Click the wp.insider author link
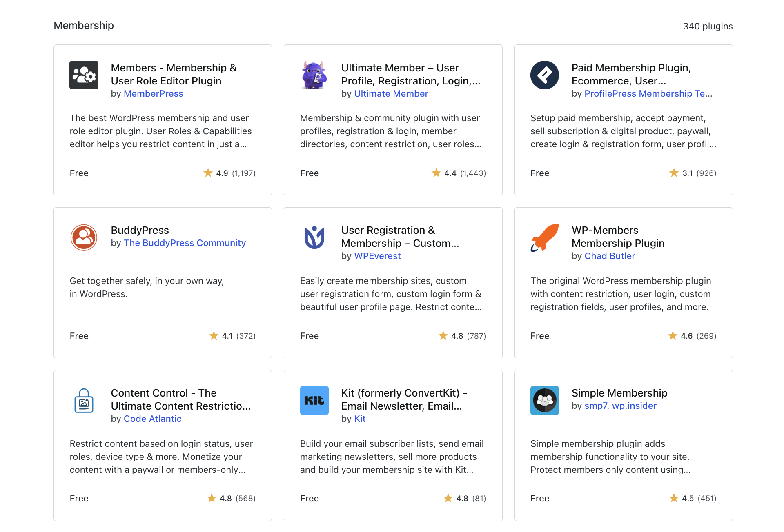The width and height of the screenshot is (784, 532). (634, 406)
